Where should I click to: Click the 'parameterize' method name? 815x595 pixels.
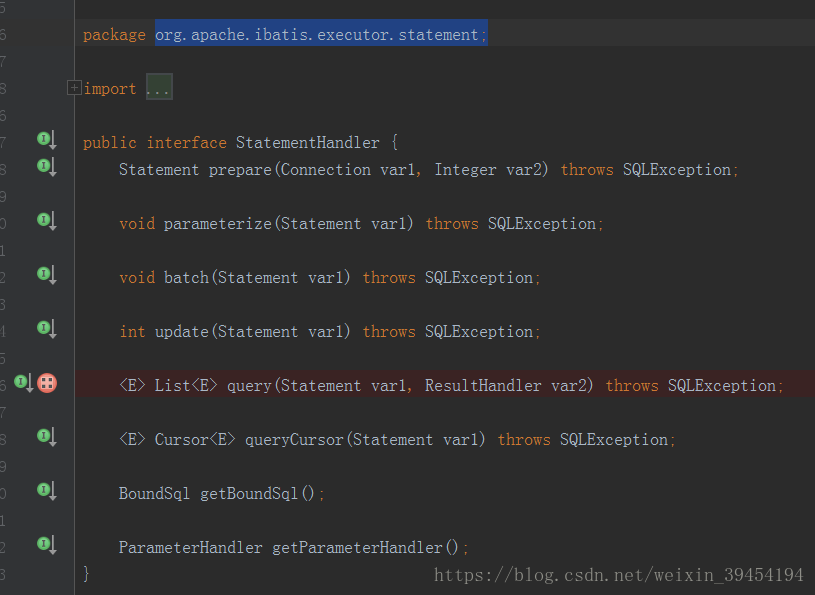point(218,224)
